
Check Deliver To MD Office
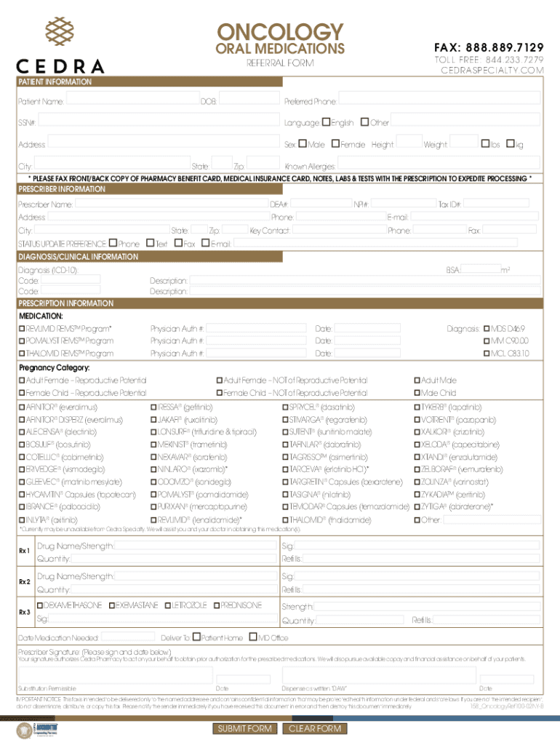click(253, 637)
